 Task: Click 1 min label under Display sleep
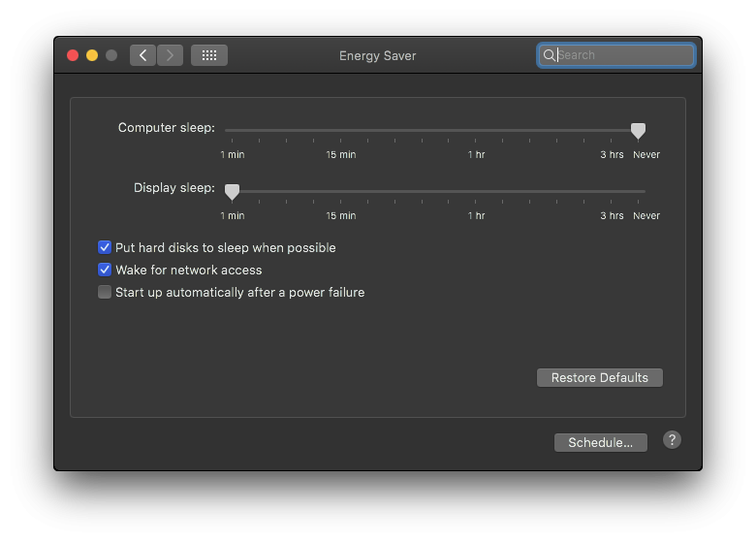(233, 215)
